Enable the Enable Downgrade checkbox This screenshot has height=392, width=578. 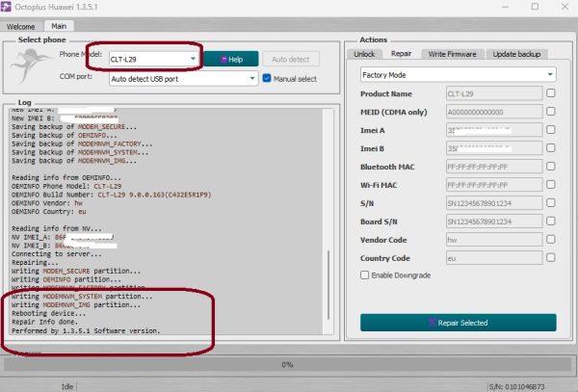coord(364,275)
